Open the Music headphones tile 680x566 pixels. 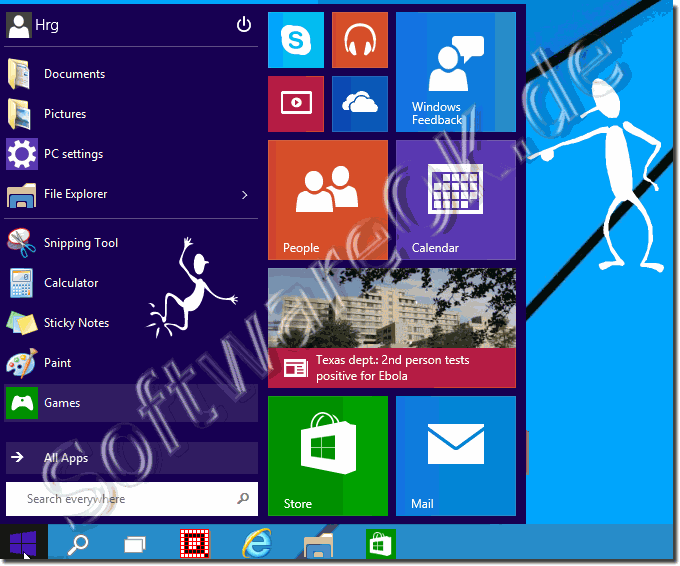(360, 40)
